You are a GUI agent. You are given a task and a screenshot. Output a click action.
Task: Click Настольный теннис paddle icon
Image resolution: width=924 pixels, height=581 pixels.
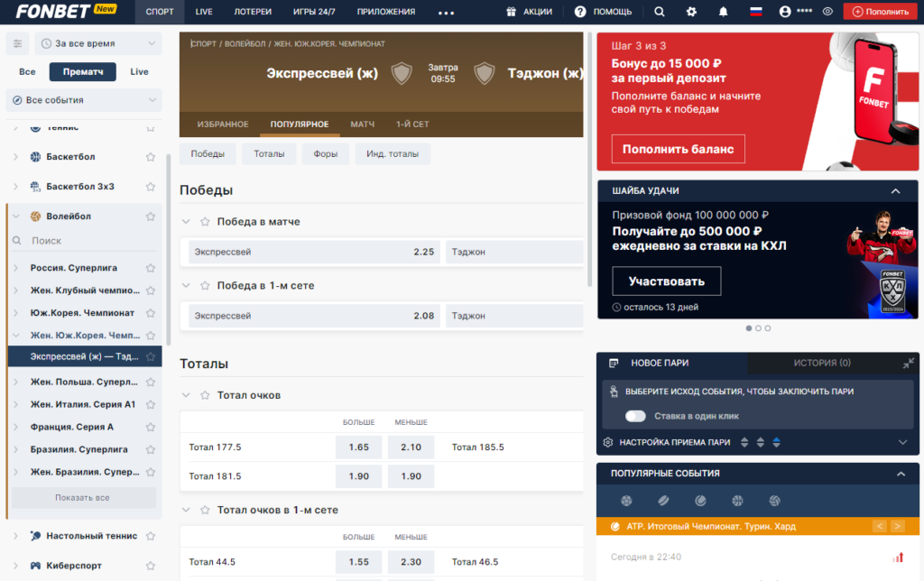35,536
